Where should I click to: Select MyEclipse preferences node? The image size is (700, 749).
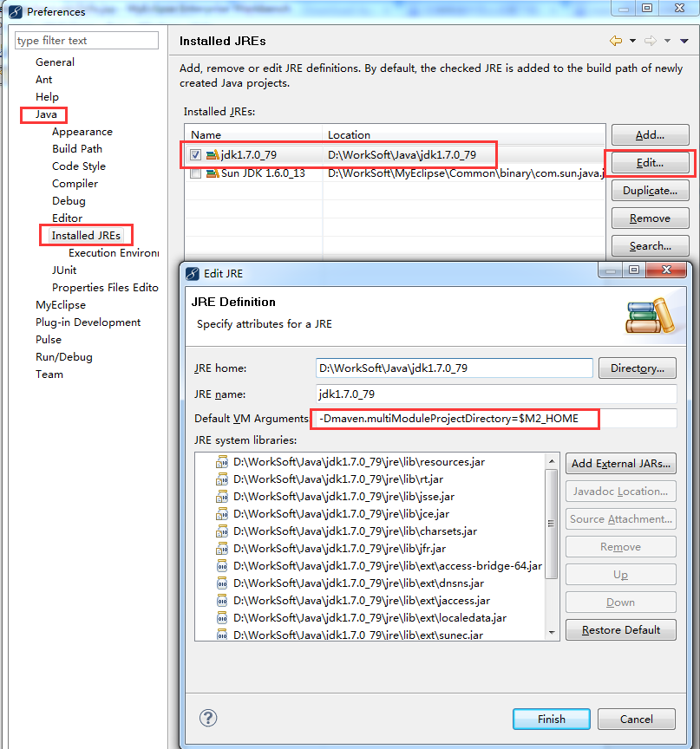[x=61, y=305]
